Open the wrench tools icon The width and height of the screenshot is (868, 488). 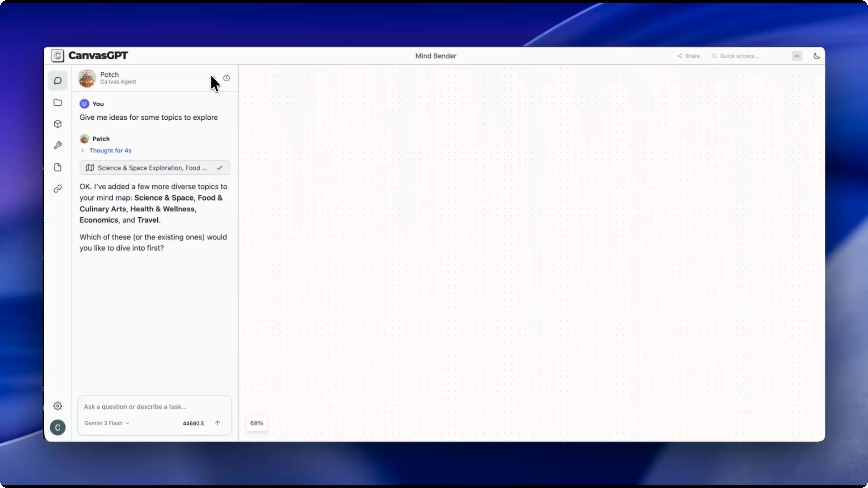pos(58,145)
